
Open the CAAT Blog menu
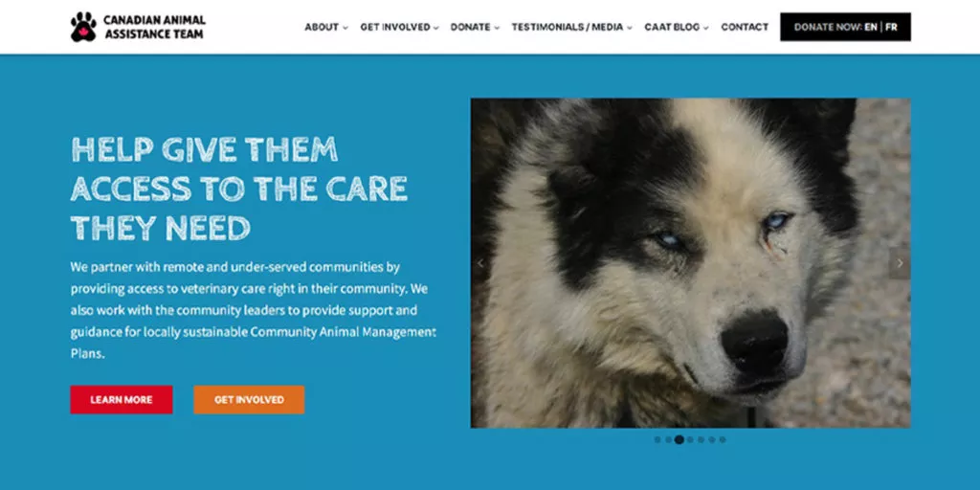tap(677, 27)
